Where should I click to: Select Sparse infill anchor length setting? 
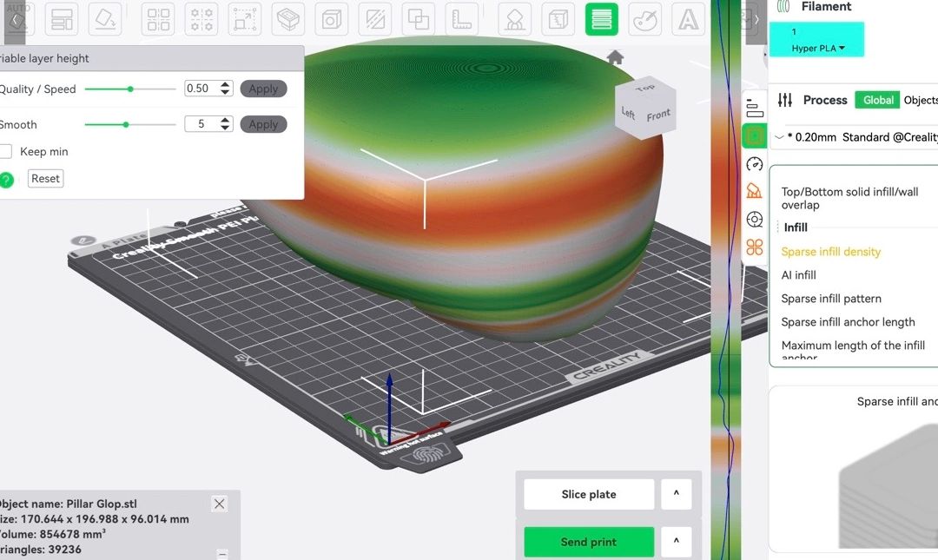click(x=849, y=322)
